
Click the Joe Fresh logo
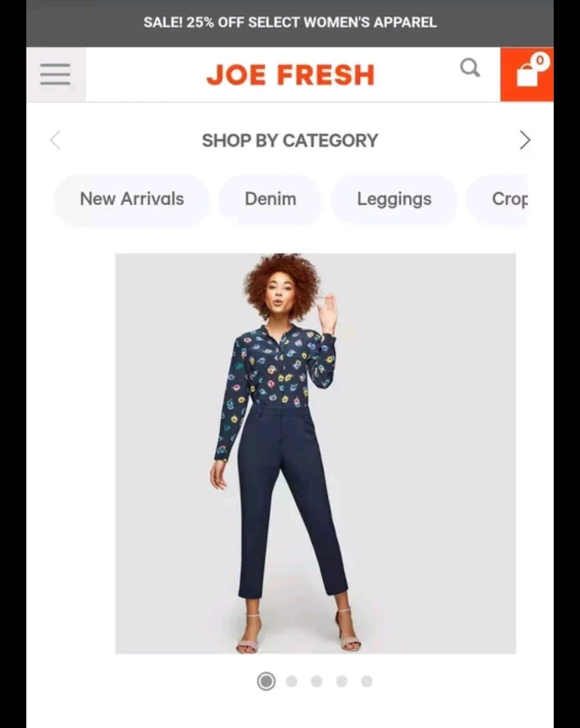point(290,75)
